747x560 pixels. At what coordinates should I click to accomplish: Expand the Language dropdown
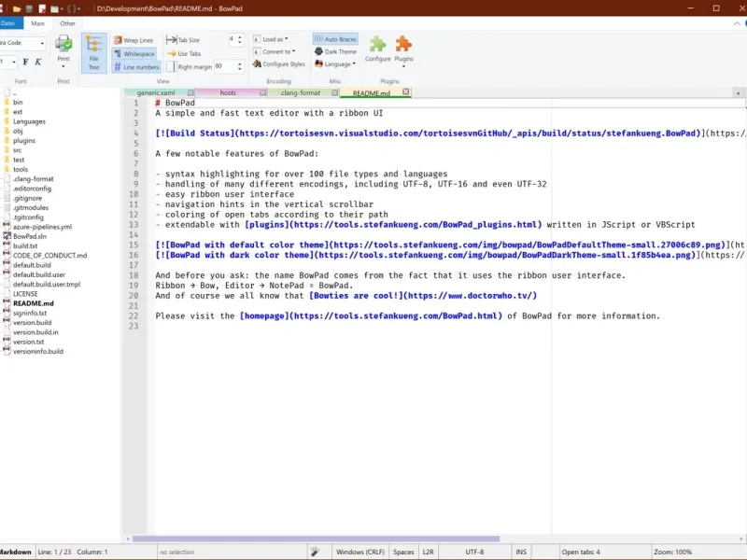click(x=335, y=64)
